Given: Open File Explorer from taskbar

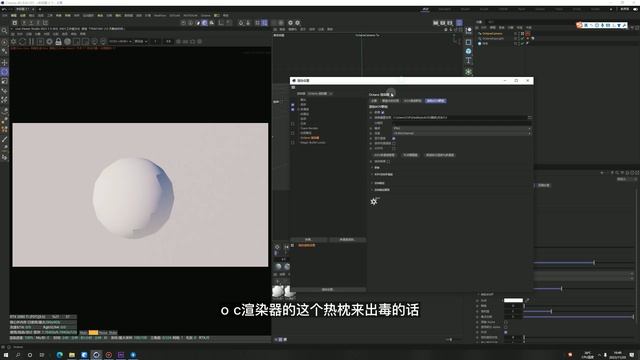Looking at the screenshot, I should 72,355.
